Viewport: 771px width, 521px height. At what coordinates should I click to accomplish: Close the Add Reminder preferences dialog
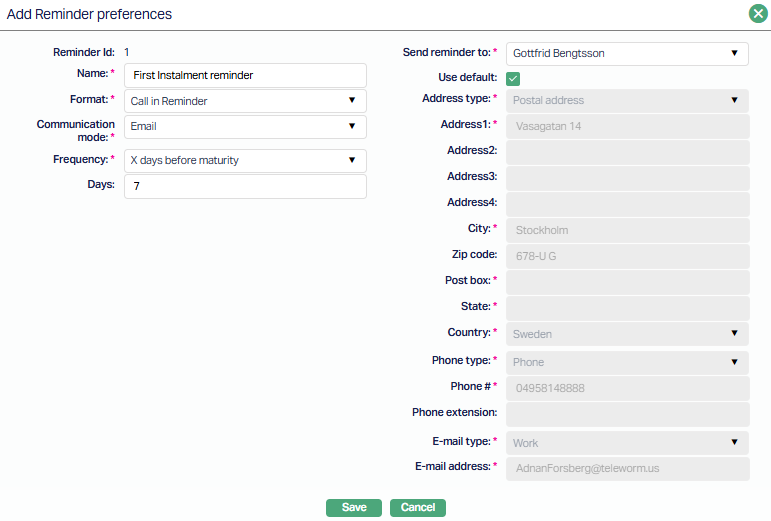[758, 14]
